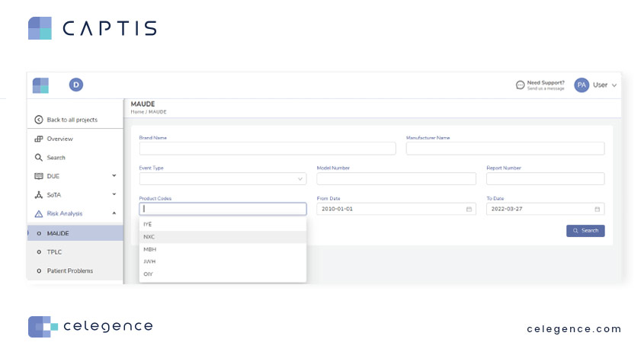Click the Search magnifier icon in sidebar
This screenshot has width=644, height=352.
coord(39,158)
